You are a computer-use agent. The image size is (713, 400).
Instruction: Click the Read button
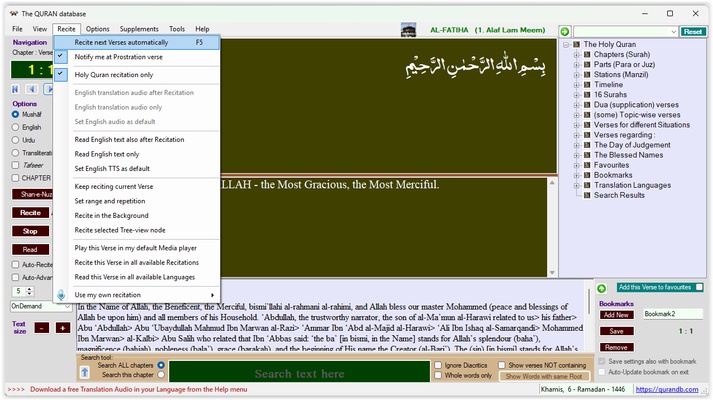pyautogui.click(x=30, y=249)
